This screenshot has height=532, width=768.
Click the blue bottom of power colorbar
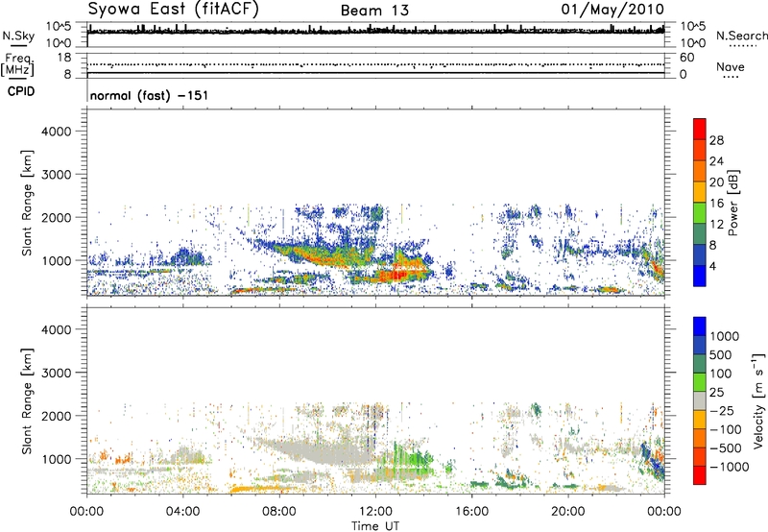(700, 276)
